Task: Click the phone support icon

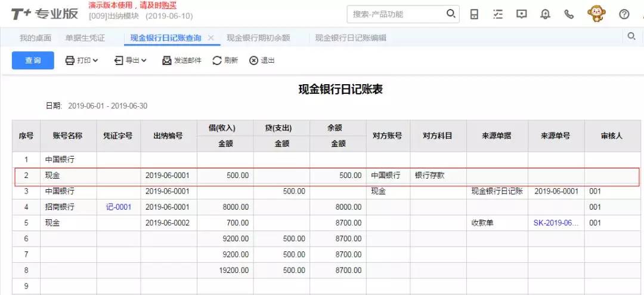Action: (x=569, y=14)
